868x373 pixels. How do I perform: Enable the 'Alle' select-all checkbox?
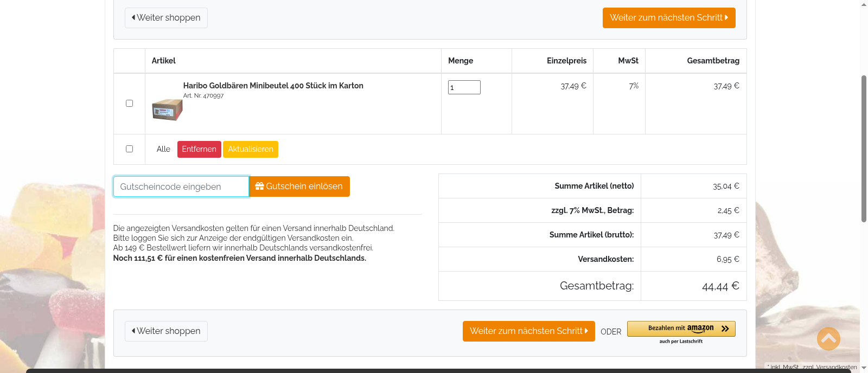tap(129, 149)
